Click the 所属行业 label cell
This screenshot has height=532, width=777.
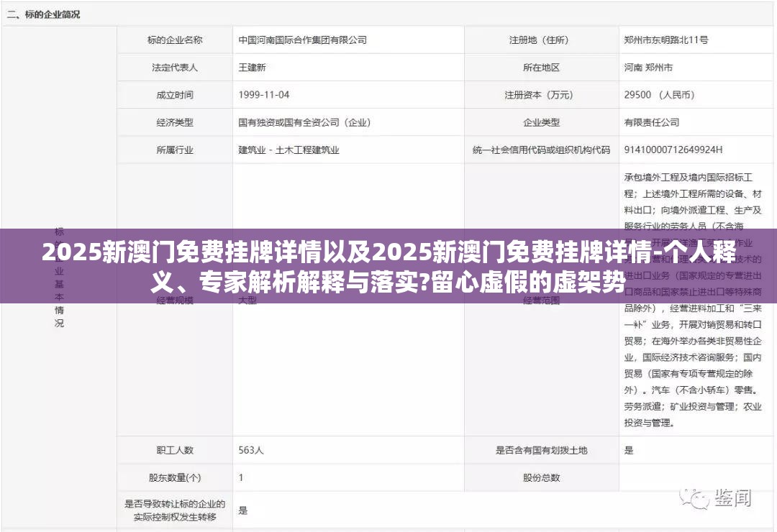(x=175, y=150)
